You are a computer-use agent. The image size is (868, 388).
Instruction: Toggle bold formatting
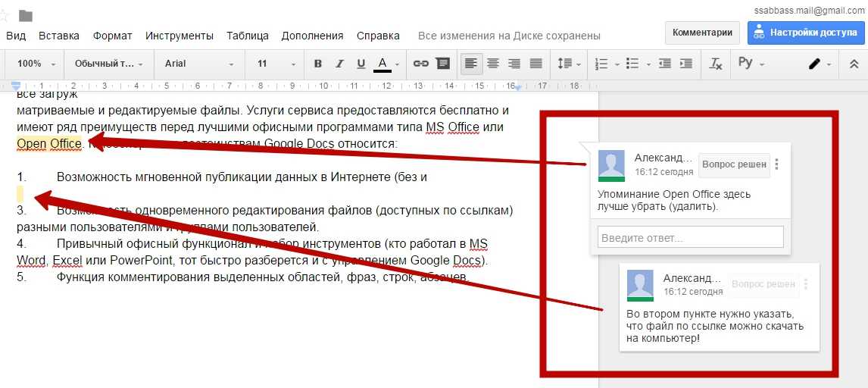coord(318,64)
